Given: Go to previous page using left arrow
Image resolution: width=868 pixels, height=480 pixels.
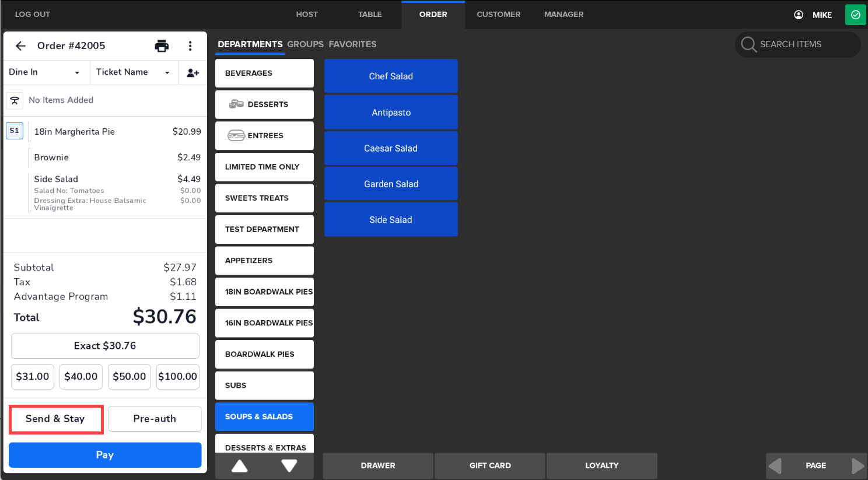Looking at the screenshot, I should (x=775, y=465).
